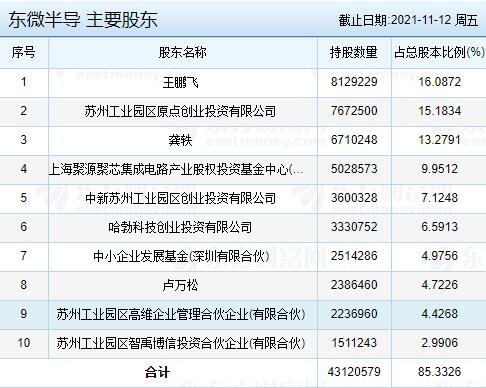Click share count '7672500'
This screenshot has width=486, height=388.
354,111
